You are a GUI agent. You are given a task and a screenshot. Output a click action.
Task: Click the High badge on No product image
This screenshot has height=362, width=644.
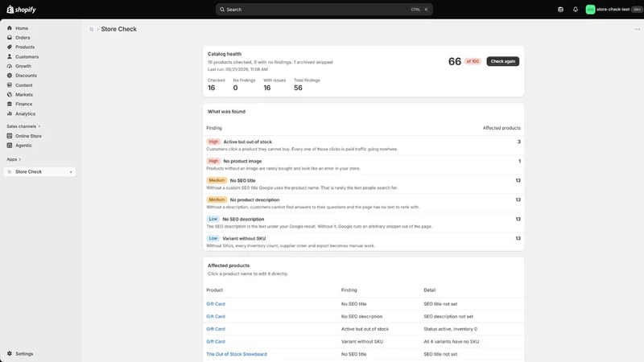click(x=213, y=161)
